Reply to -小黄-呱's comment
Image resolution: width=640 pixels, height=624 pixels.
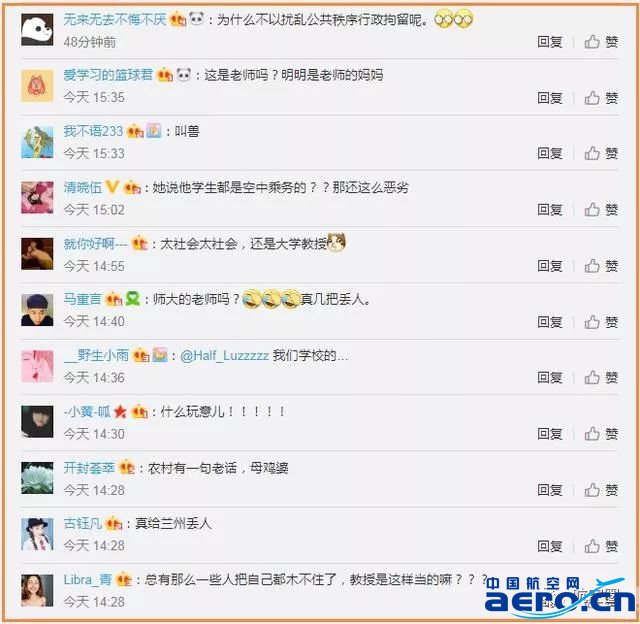click(550, 434)
